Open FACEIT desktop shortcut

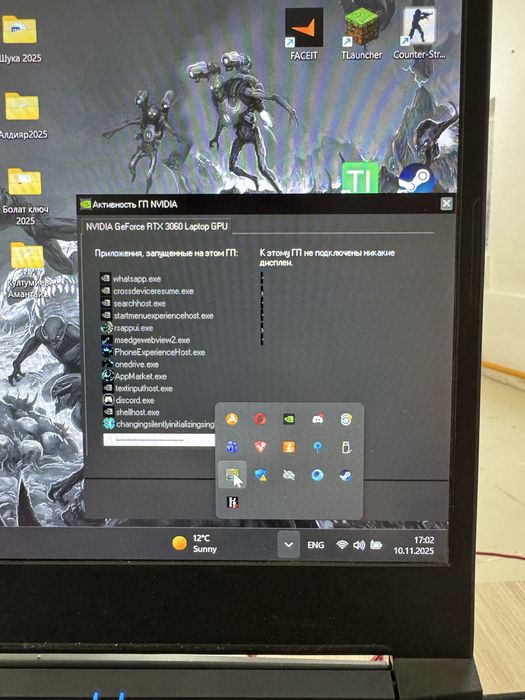pos(304,34)
